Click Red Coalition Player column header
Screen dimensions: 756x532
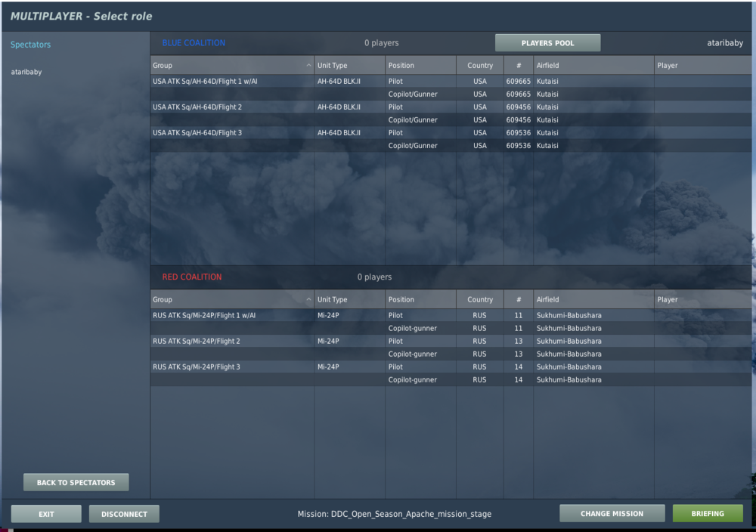click(702, 299)
